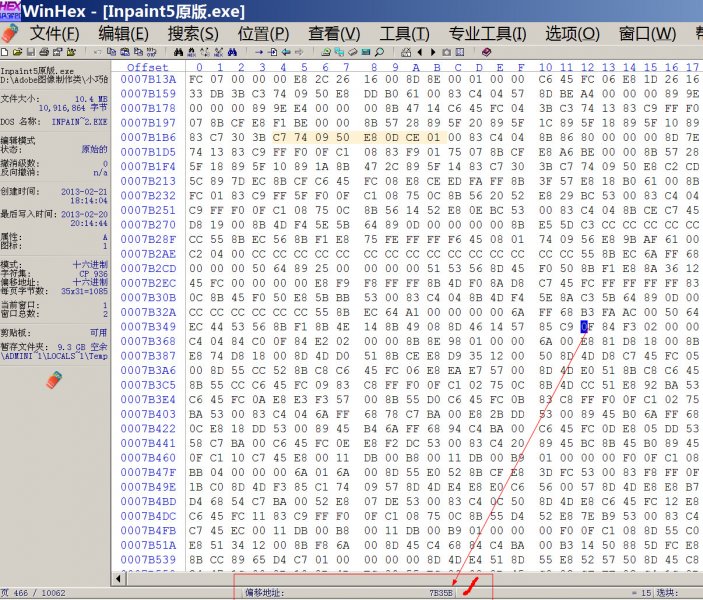Click the Modify Data (101/010) toolbar icon
703x600 pixels.
[152, 52]
